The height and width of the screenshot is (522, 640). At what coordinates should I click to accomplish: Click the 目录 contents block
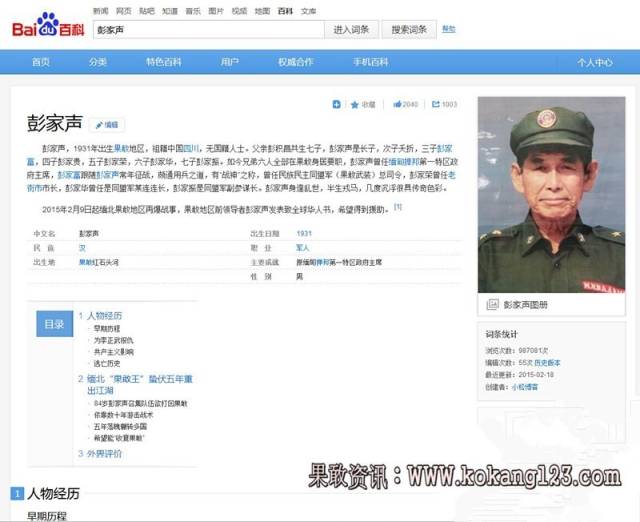point(54,324)
